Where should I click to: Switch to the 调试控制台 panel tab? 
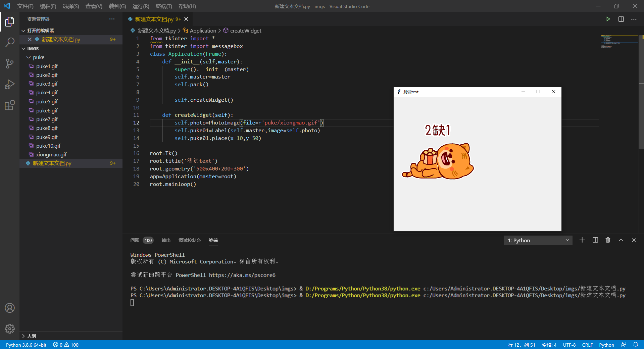pos(190,240)
